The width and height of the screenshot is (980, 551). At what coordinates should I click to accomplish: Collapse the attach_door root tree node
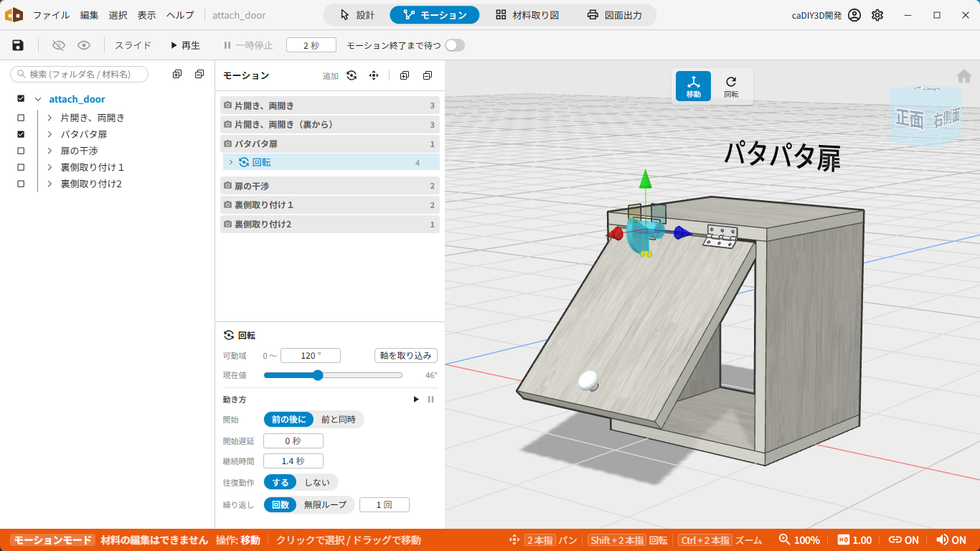pos(38,99)
